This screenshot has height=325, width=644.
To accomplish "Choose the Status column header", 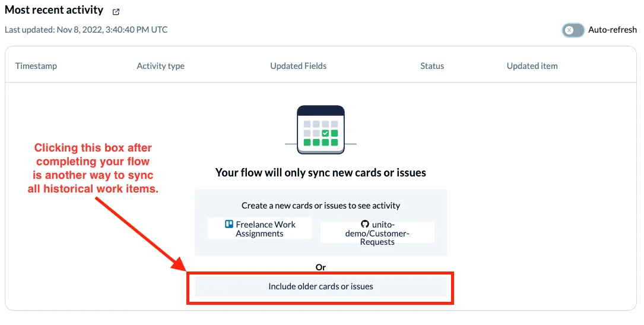I will pos(432,66).
